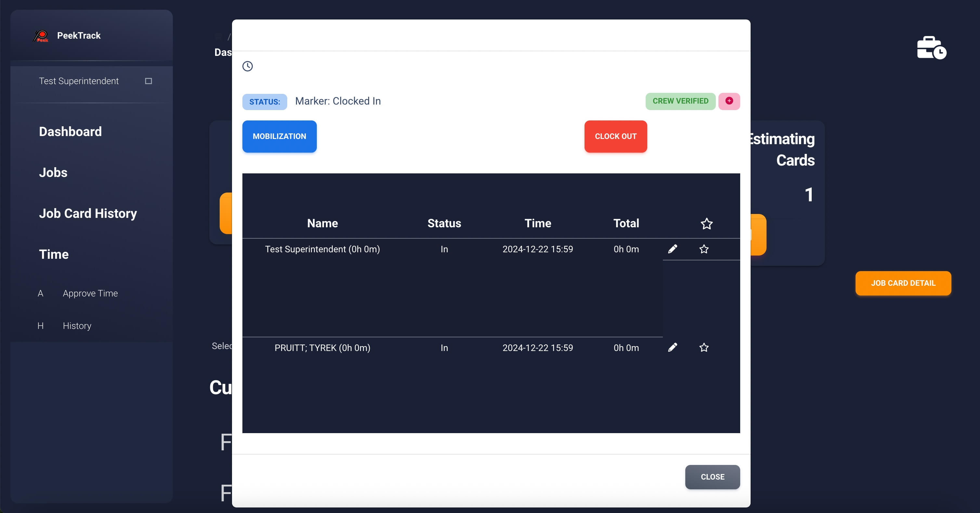
Task: Click the PeekTrack brand name
Action: (79, 36)
